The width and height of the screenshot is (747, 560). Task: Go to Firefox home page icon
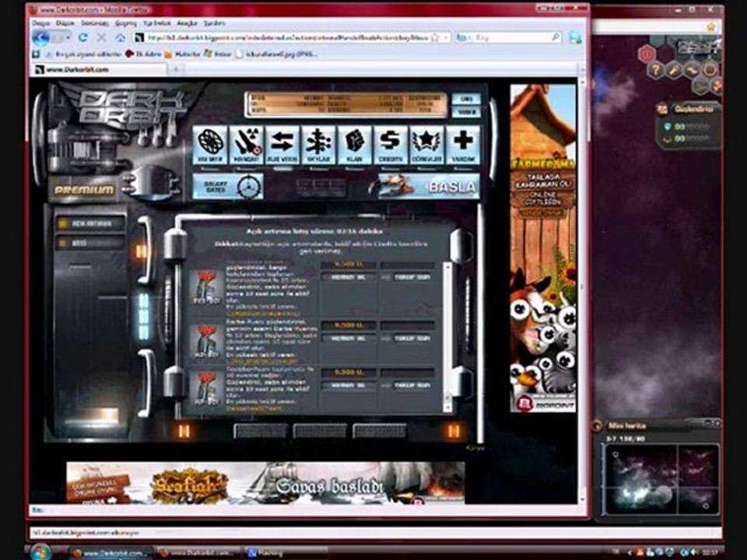[120, 37]
